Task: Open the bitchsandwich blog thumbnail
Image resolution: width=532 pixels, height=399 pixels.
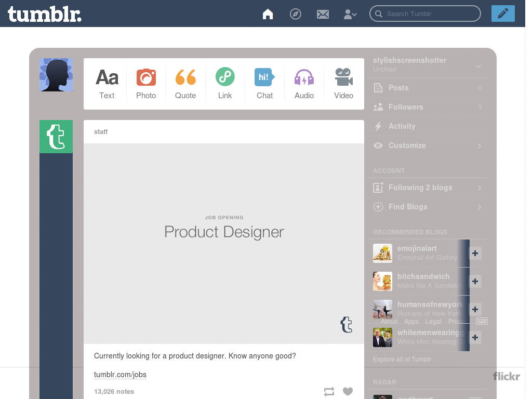Action: pyautogui.click(x=382, y=281)
